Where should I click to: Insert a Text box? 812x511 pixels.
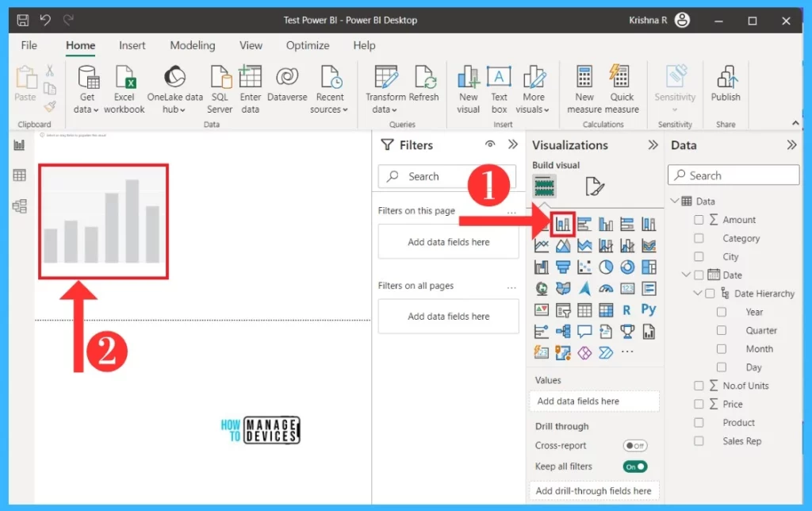tap(499, 89)
